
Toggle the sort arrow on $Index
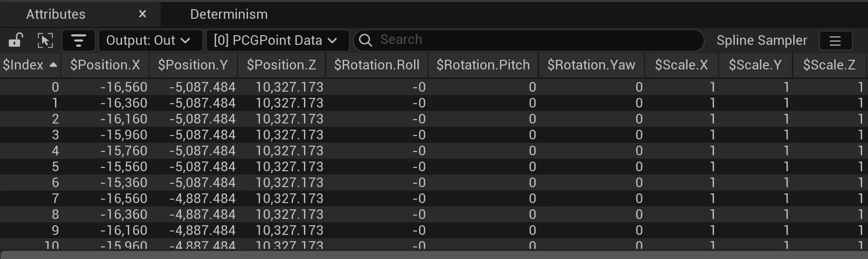pyautogui.click(x=53, y=65)
